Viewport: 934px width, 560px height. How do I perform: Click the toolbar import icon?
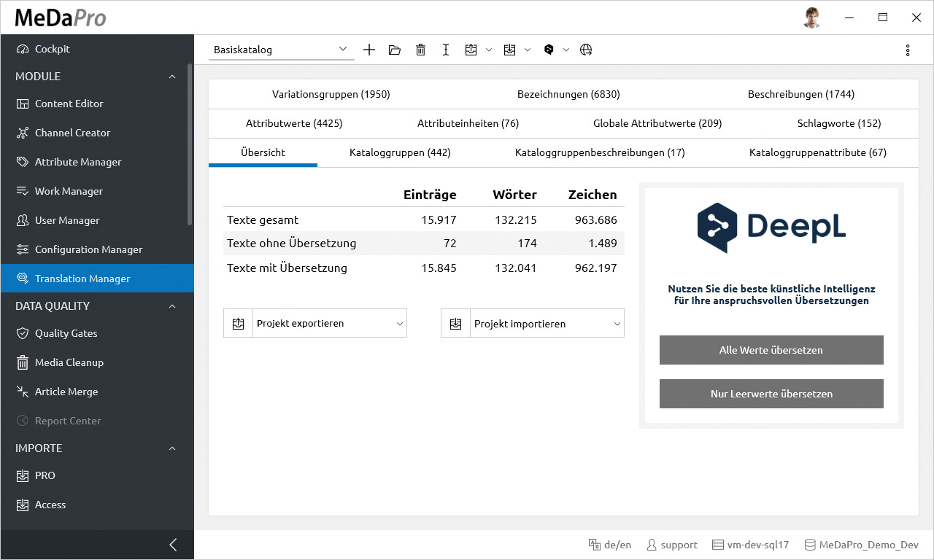tap(510, 50)
